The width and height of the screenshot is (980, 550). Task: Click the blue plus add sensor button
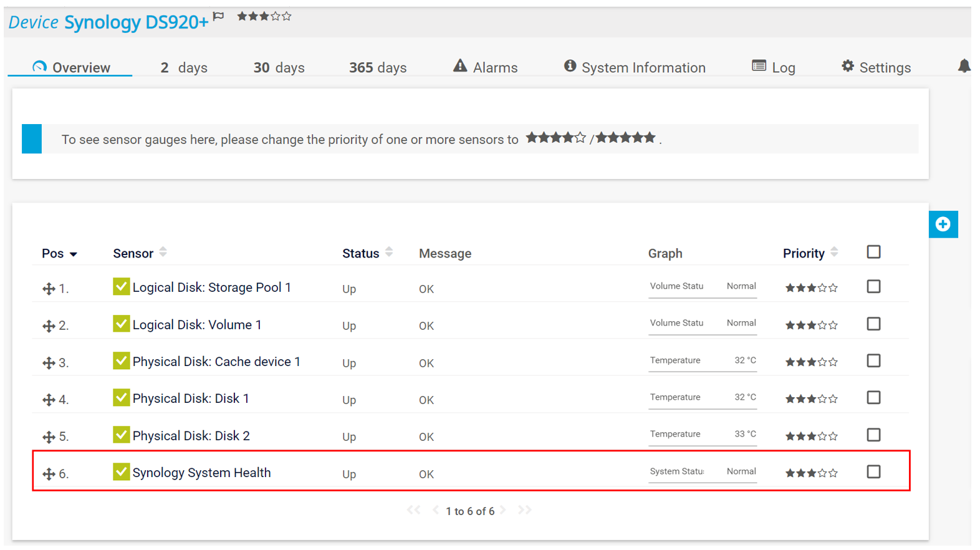pos(943,224)
